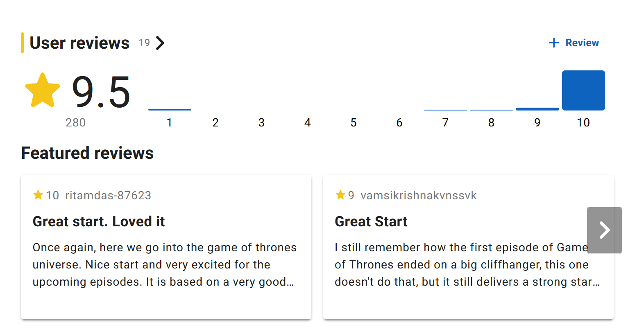
Task: Click the large yellow rating star
Action: 43,90
